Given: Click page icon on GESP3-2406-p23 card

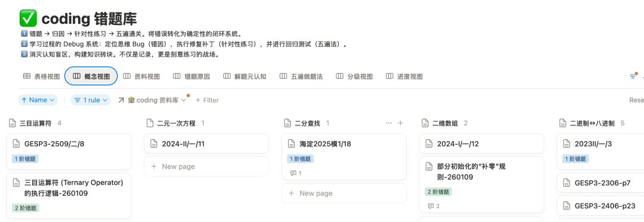Looking at the screenshot, I should point(567,205).
